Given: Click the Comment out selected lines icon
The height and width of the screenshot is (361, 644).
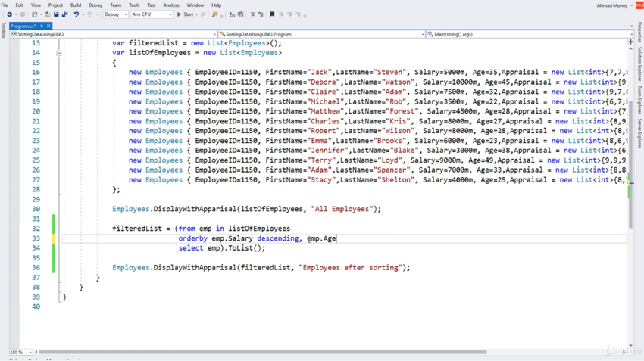Looking at the screenshot, I should (252, 14).
